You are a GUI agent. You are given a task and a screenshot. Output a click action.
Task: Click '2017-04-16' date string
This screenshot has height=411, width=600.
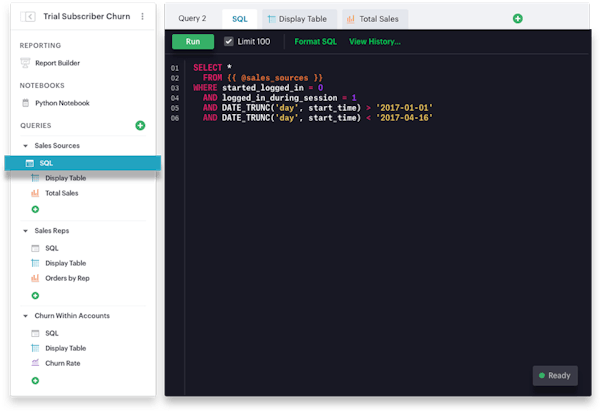pos(404,117)
